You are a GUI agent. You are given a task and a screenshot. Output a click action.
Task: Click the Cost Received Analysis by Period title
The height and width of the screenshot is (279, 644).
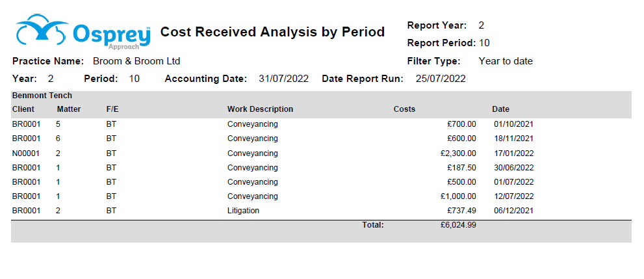pos(272,32)
